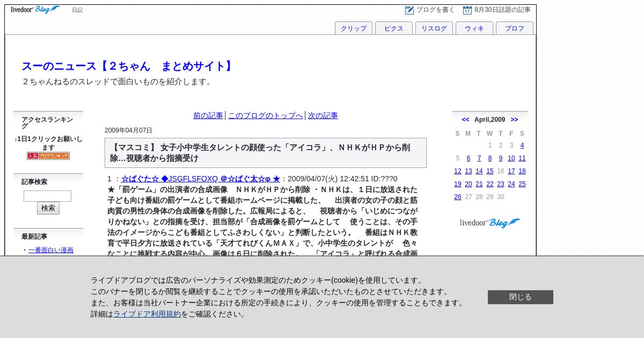
Task: Click the calendar icon for August 30 articles
Action: point(467,10)
